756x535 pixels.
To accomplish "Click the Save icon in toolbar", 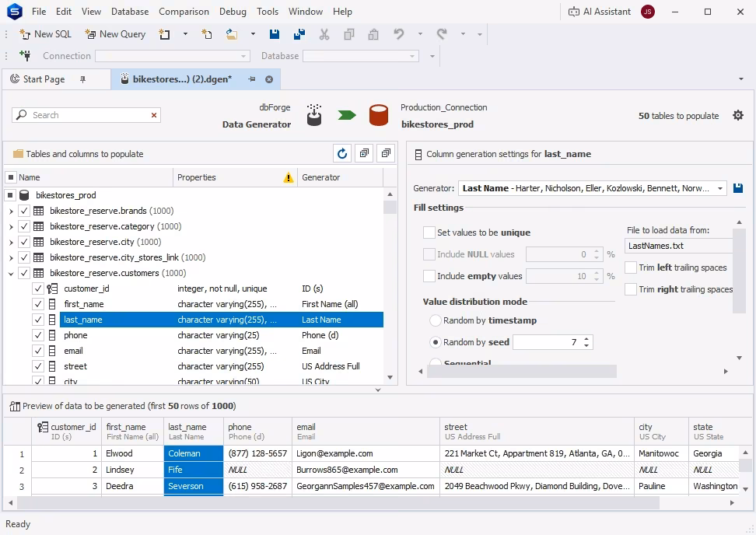I will pyautogui.click(x=275, y=34).
